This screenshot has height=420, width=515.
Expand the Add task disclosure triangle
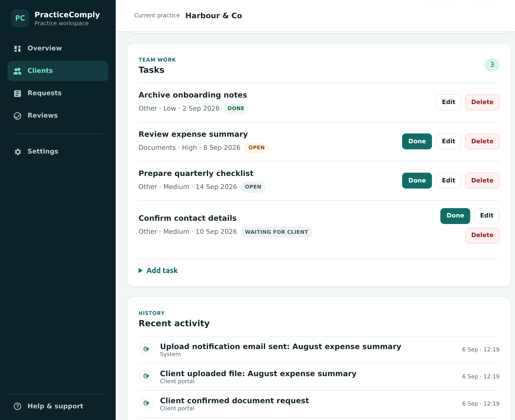point(140,270)
